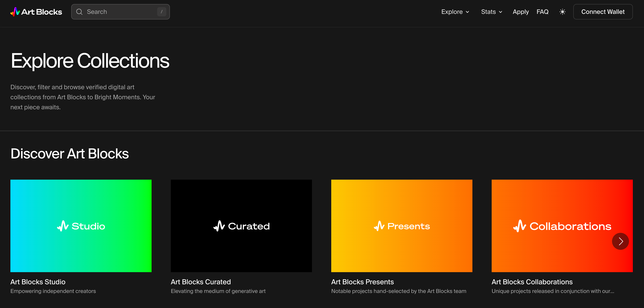Open the Studio collection thumbnail

[x=81, y=226]
